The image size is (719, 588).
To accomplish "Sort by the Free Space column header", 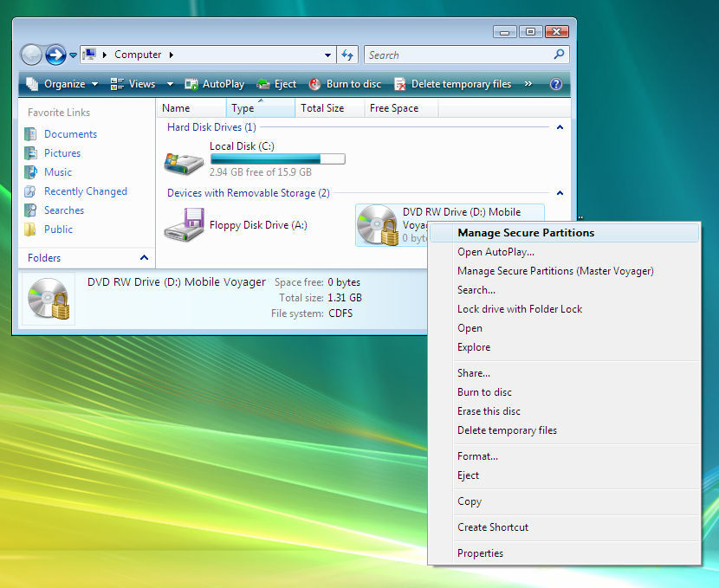I will [x=401, y=108].
